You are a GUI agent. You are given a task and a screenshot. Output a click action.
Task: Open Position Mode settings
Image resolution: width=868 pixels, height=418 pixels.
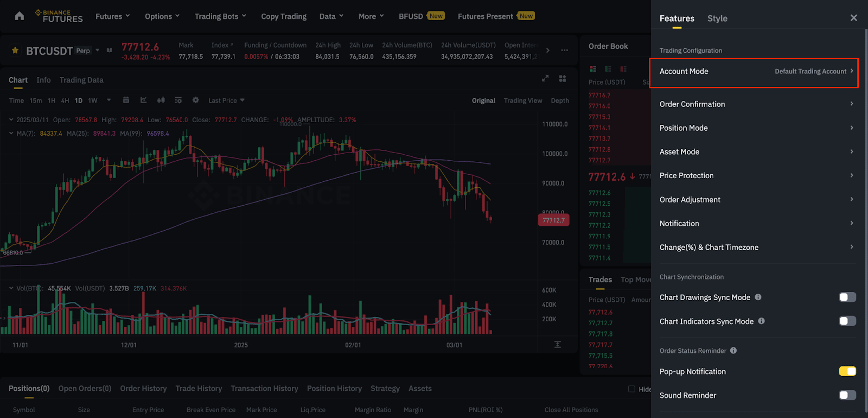click(x=757, y=128)
